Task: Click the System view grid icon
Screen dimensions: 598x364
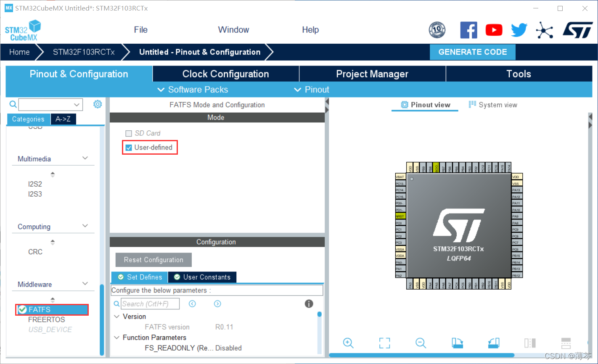Action: 472,104
